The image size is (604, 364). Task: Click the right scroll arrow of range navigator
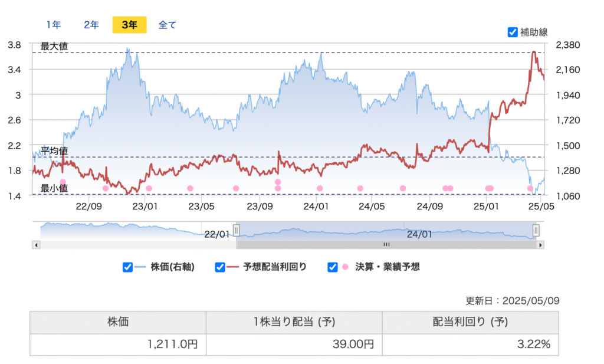[540, 245]
